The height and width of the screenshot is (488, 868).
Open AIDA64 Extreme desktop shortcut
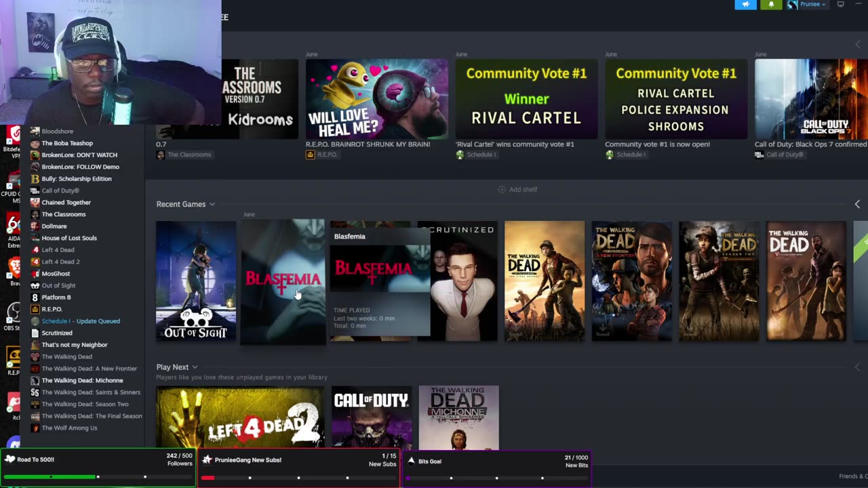pyautogui.click(x=14, y=229)
